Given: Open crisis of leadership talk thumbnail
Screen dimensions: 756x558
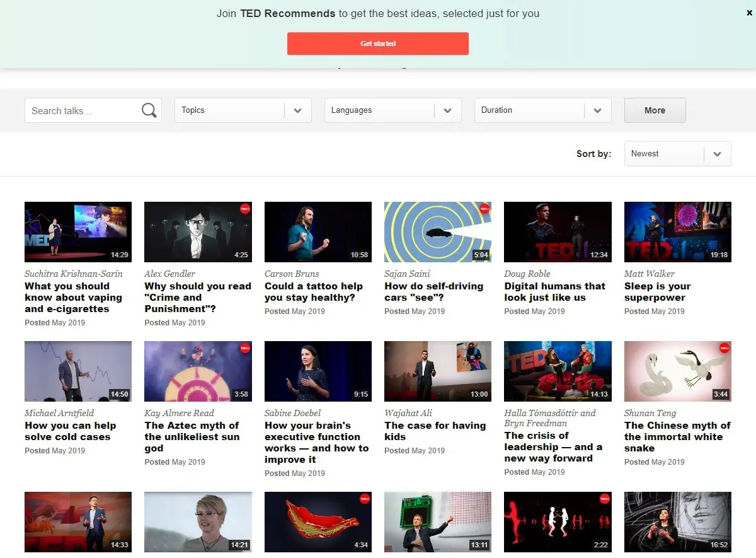Looking at the screenshot, I should pos(558,371).
